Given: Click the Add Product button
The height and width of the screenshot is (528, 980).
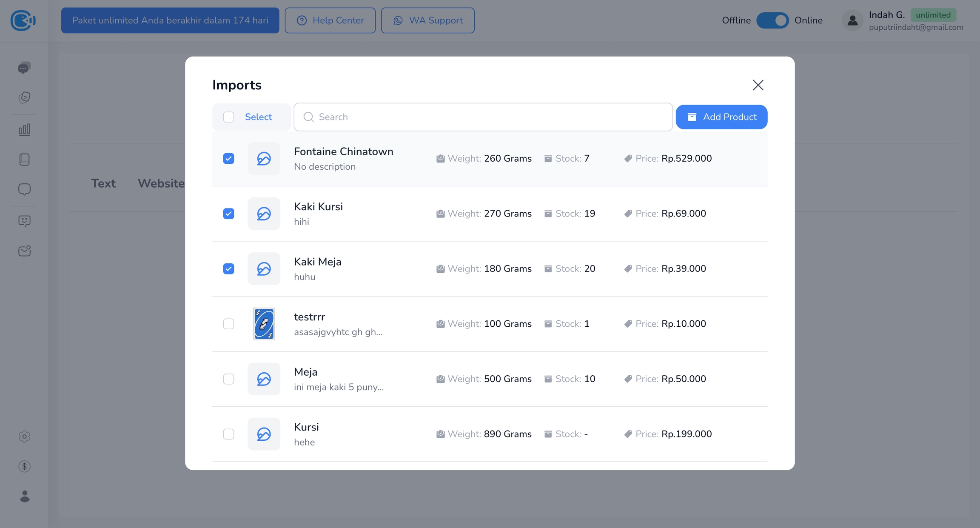Looking at the screenshot, I should (x=721, y=117).
